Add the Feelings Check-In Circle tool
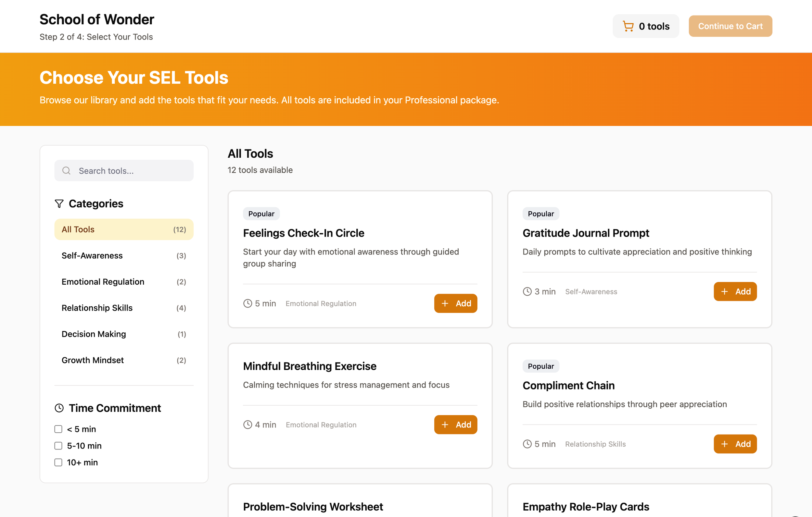Viewport: 812px width, 517px height. point(455,303)
